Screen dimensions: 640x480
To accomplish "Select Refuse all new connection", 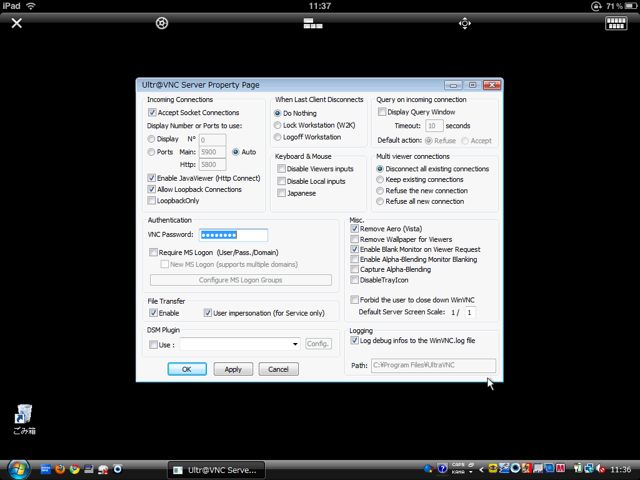I will pos(380,202).
